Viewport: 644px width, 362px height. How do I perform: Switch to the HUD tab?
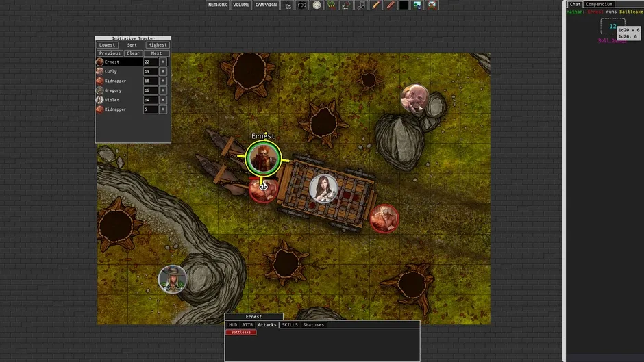(x=233, y=324)
